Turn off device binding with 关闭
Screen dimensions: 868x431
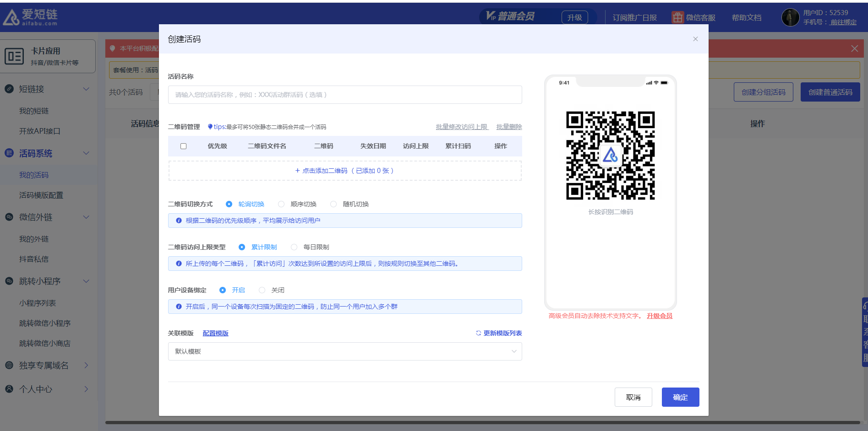point(262,290)
